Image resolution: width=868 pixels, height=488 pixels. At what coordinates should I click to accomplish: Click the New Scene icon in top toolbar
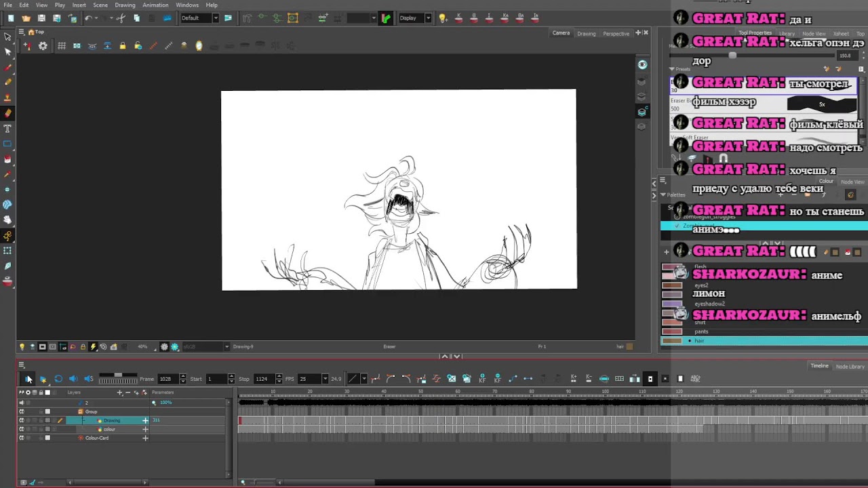pyautogui.click(x=11, y=18)
